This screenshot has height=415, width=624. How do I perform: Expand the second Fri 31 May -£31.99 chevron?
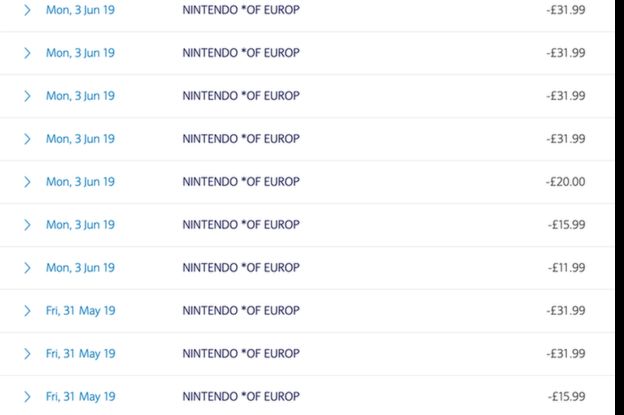click(x=27, y=354)
